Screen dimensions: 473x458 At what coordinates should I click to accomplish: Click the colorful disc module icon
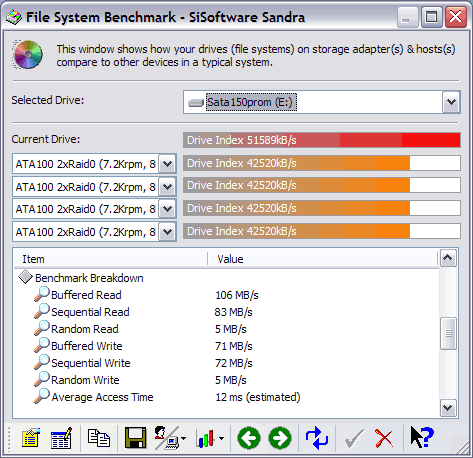click(28, 54)
